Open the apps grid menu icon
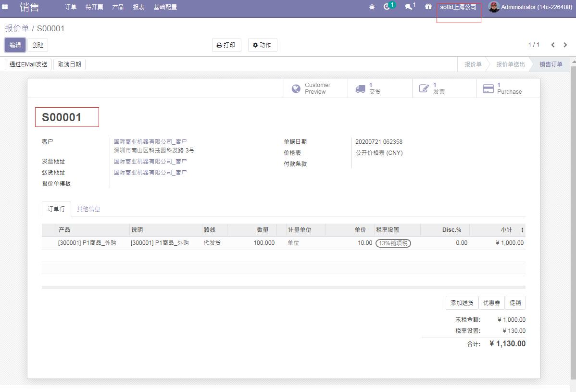The image size is (576, 392). click(5, 7)
